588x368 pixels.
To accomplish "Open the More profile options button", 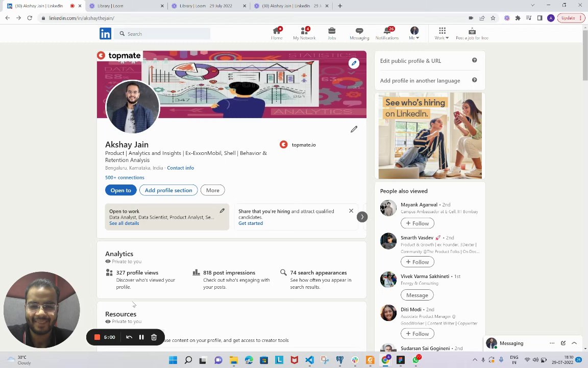I will pos(213,190).
